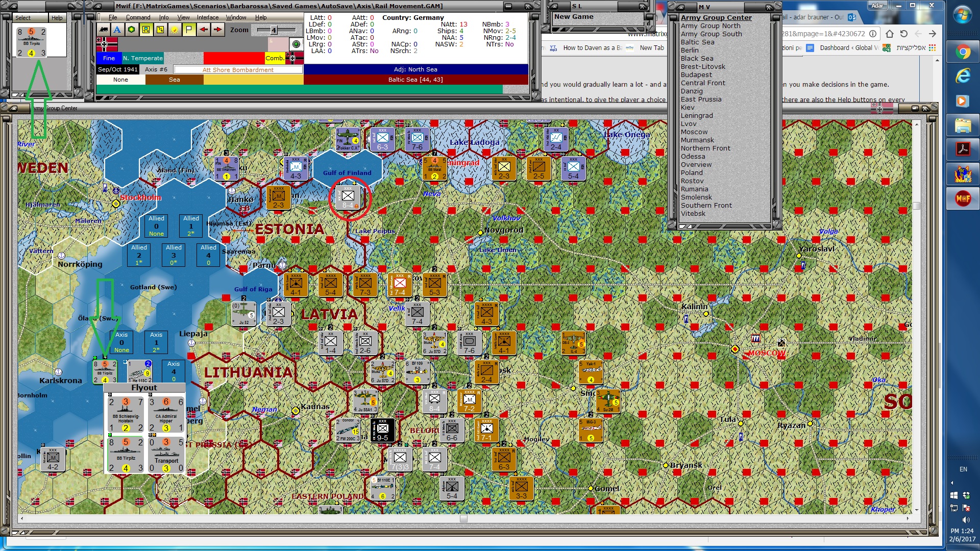Click the 7(3) infantry unit
The height and width of the screenshot is (551, 980).
point(400,459)
